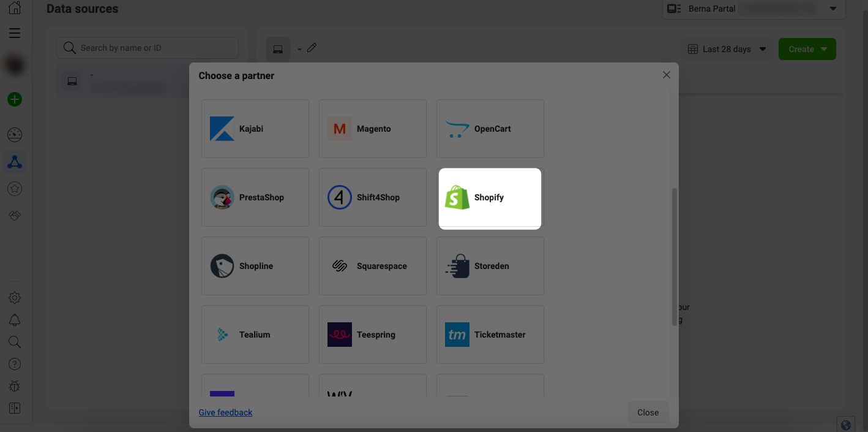Image resolution: width=868 pixels, height=432 pixels.
Task: Open the help question mark icon
Action: coord(15,364)
